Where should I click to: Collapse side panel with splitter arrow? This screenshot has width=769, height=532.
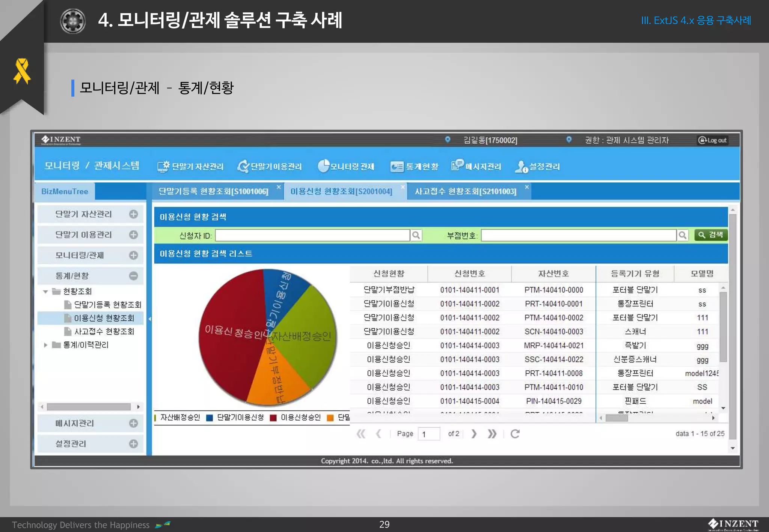pos(149,319)
